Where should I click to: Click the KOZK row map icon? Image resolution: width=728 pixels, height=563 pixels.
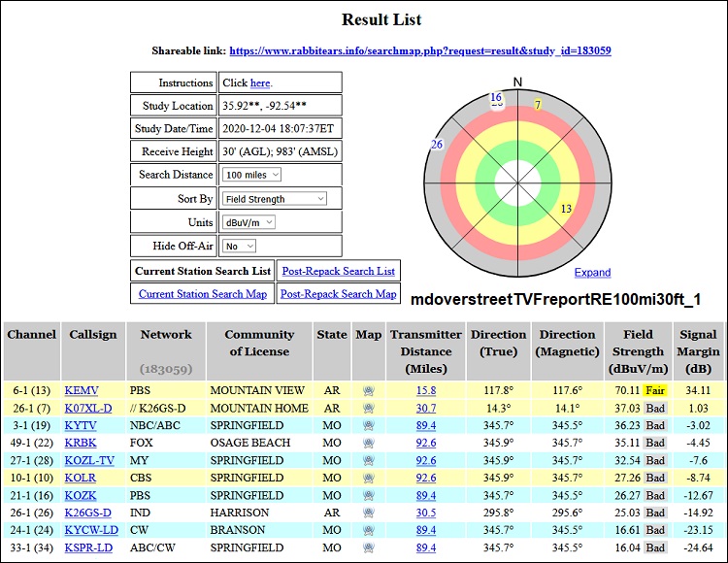coord(368,496)
